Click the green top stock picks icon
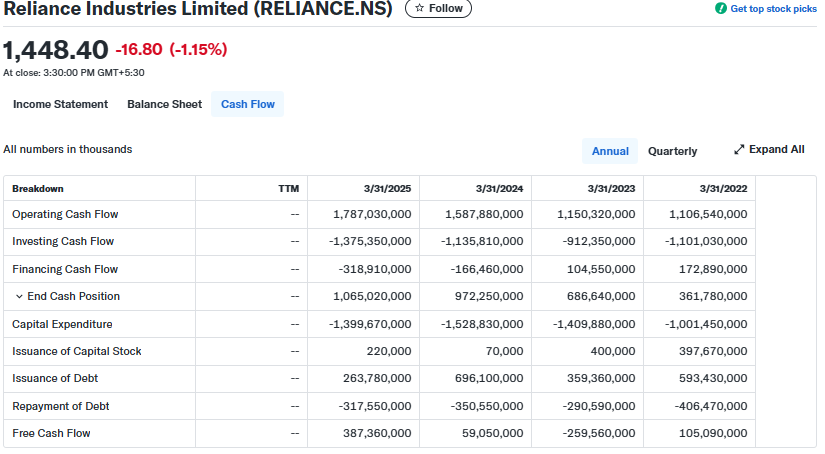 [x=721, y=8]
